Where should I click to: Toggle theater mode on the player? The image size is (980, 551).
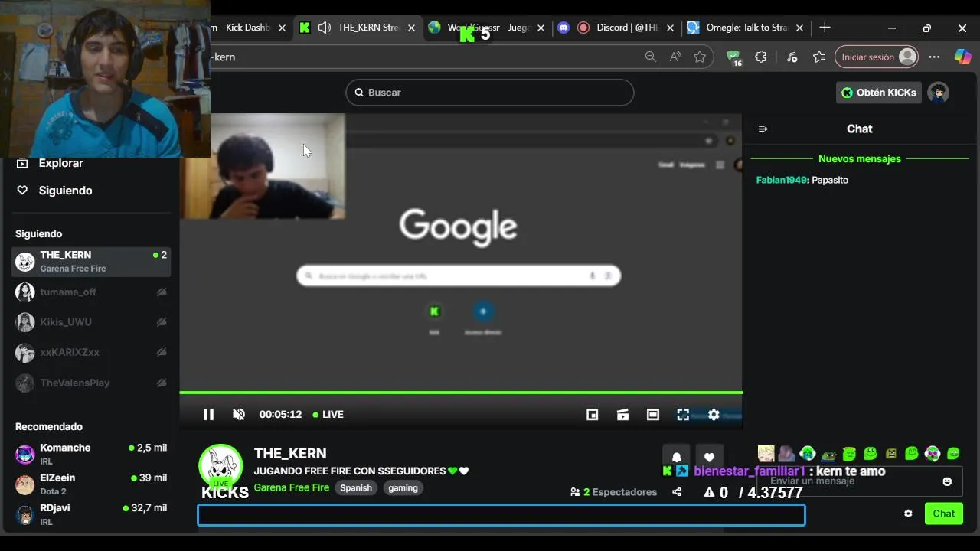click(652, 414)
